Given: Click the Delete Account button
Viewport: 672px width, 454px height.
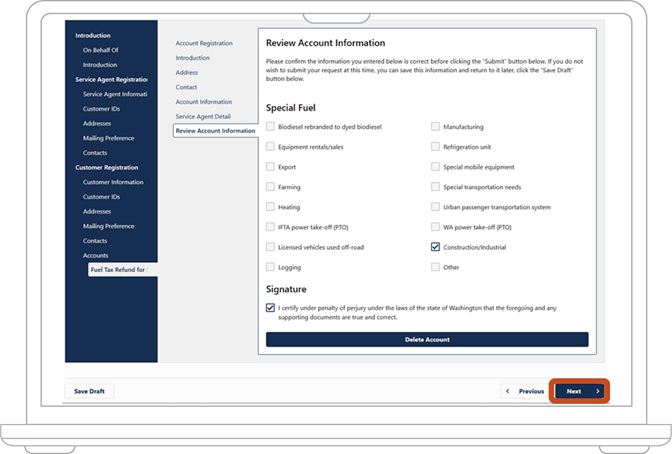Looking at the screenshot, I should tap(427, 340).
